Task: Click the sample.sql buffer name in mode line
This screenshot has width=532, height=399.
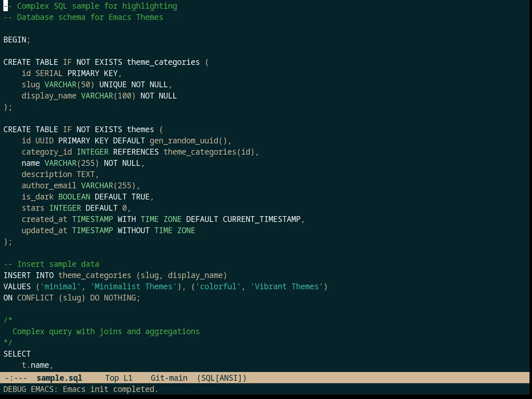Action: (x=59, y=378)
